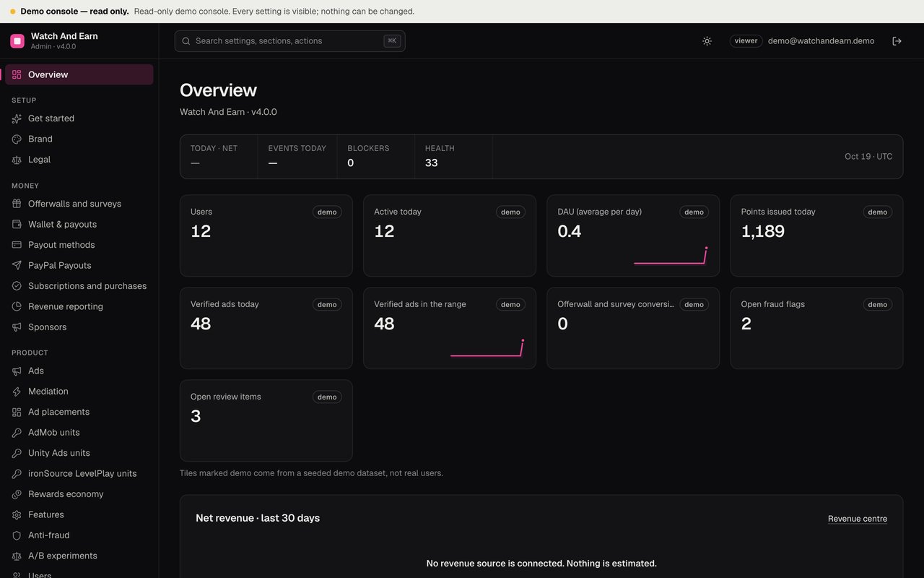Click the demo@watchandearn.demo account email

coord(821,41)
